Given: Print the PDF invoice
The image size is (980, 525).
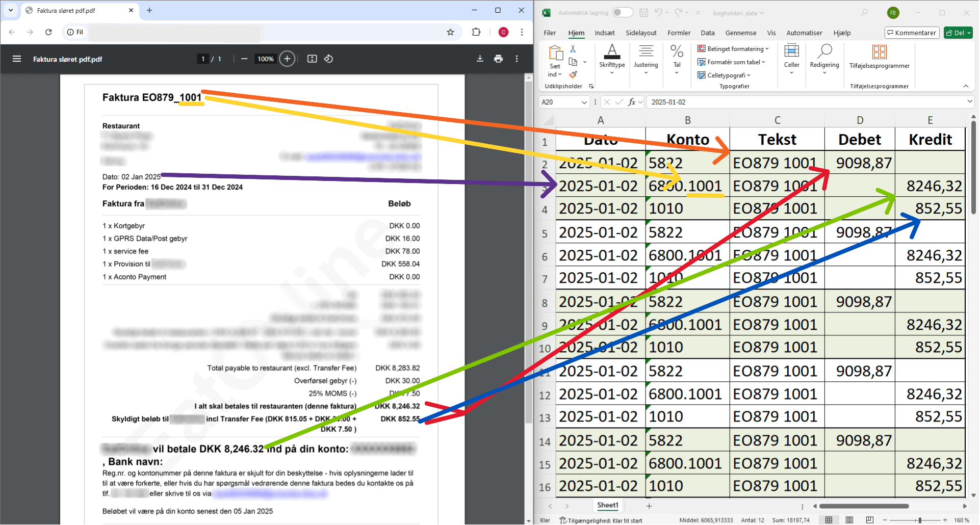Looking at the screenshot, I should pyautogui.click(x=498, y=59).
